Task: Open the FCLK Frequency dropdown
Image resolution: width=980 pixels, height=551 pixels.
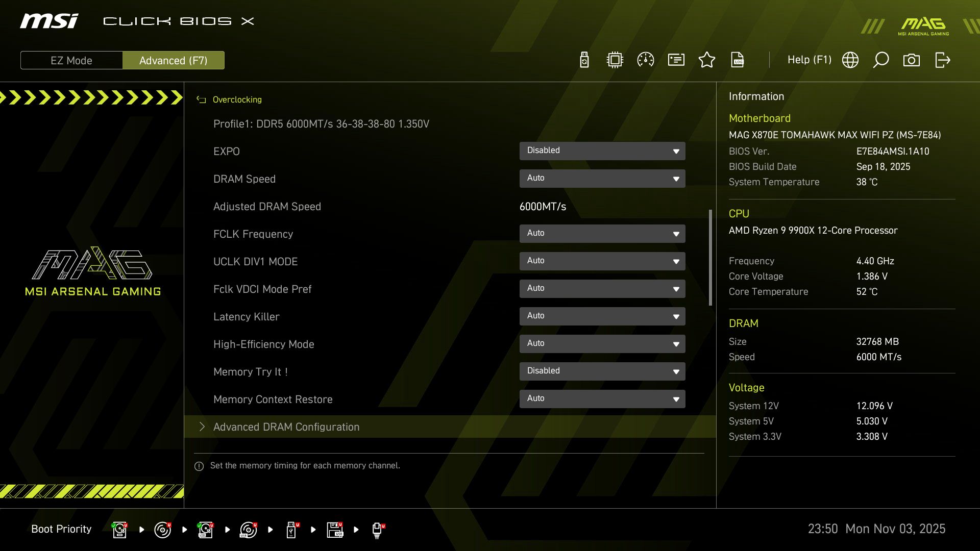Action: coord(602,233)
